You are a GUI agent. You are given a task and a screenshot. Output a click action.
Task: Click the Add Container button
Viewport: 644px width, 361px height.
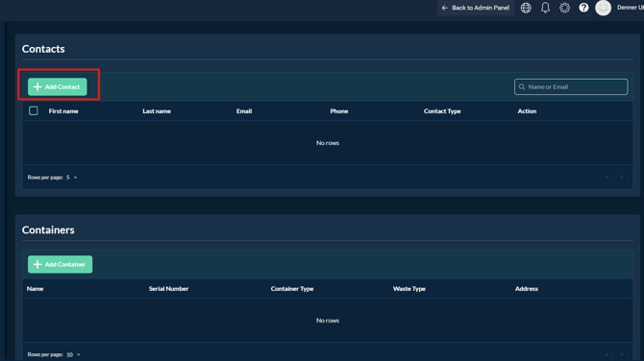point(60,265)
